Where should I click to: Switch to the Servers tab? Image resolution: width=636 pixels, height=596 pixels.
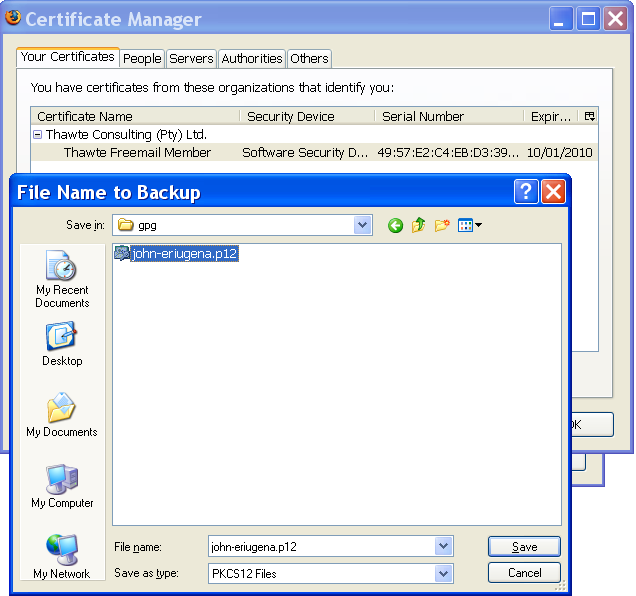pyautogui.click(x=191, y=58)
